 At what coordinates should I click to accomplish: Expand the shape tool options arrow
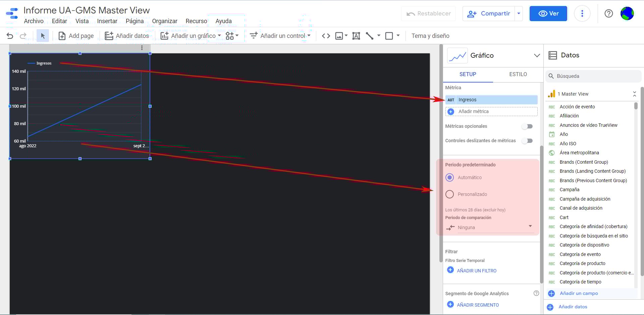tap(398, 36)
